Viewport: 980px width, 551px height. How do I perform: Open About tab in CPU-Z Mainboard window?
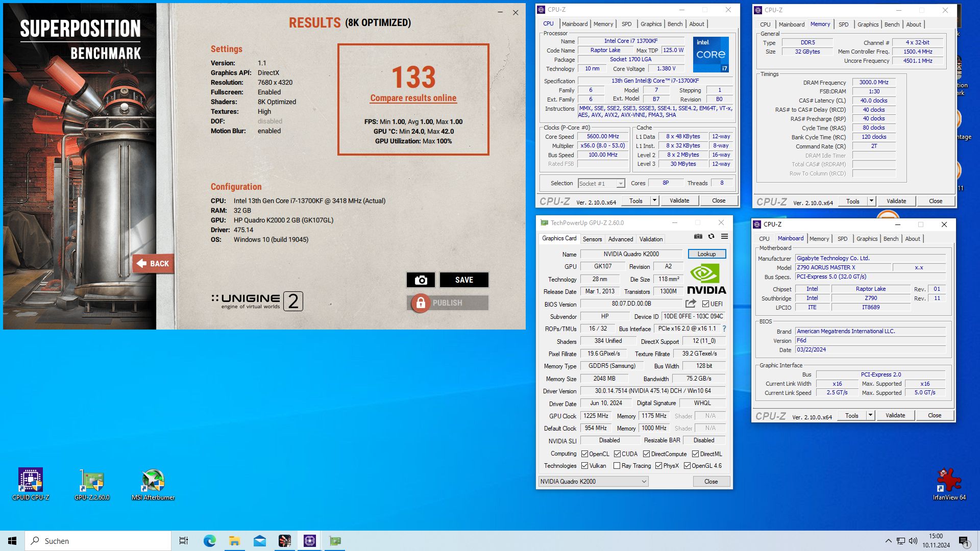[912, 239]
